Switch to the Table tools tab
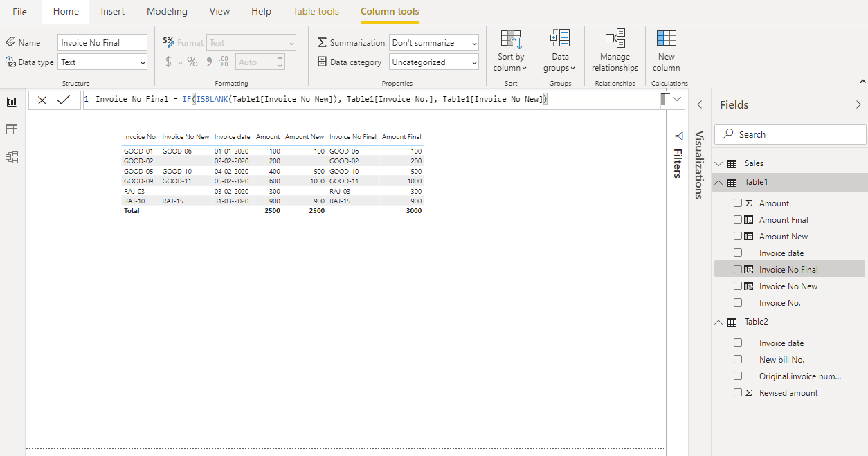This screenshot has height=456, width=868. click(x=316, y=12)
